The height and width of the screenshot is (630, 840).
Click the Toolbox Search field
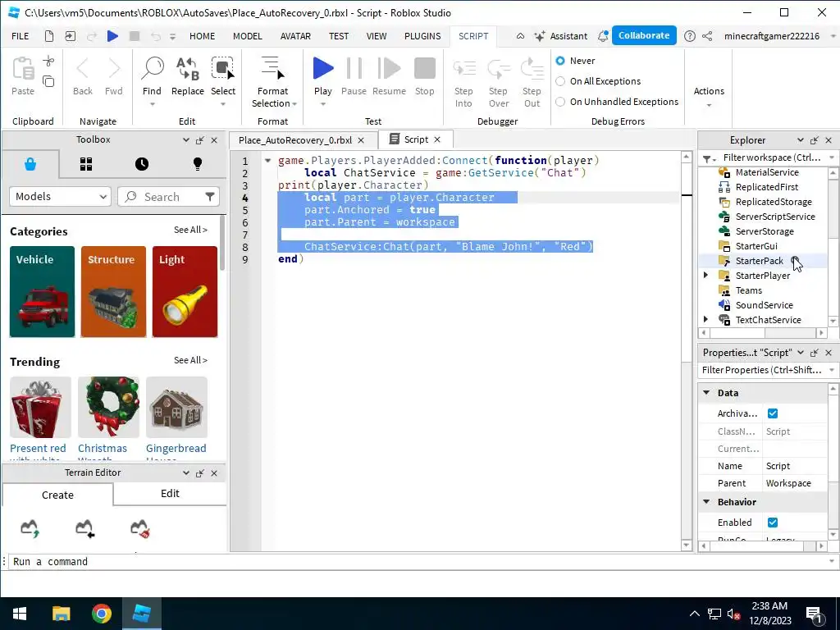pyautogui.click(x=168, y=197)
